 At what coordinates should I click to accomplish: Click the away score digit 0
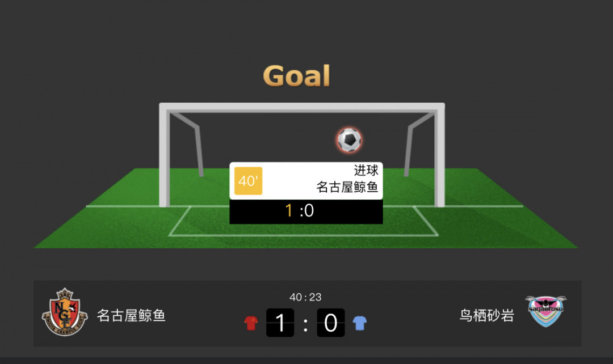coord(331,323)
